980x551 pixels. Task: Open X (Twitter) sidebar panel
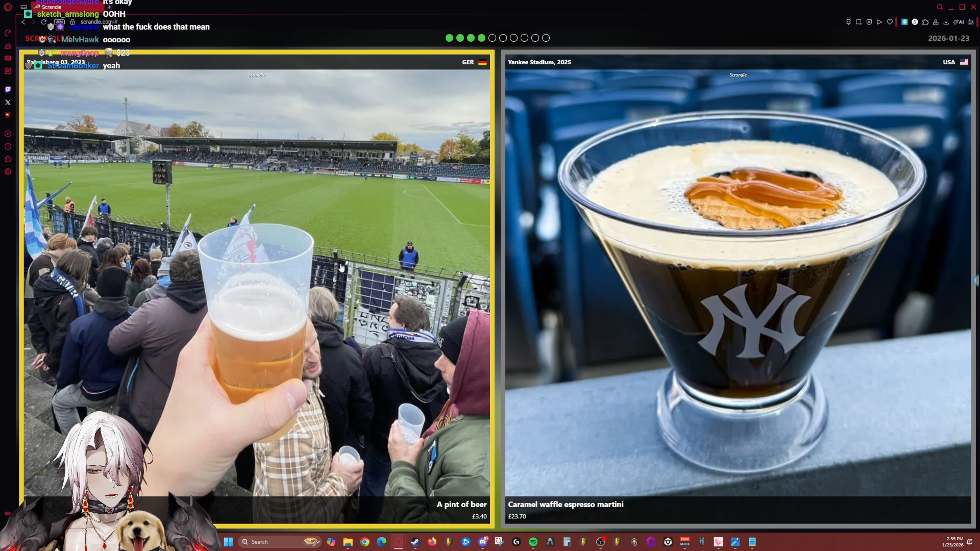(8, 103)
